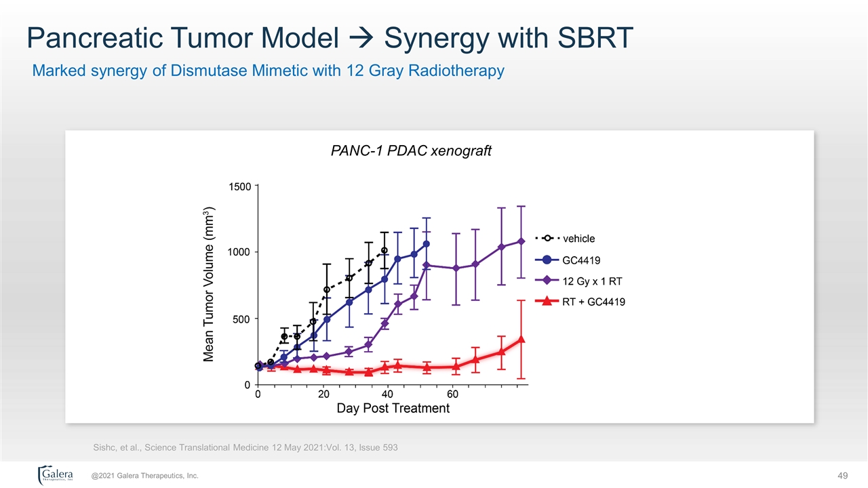Click the 500 y-axis tick label
The image size is (868, 488).
pos(242,318)
